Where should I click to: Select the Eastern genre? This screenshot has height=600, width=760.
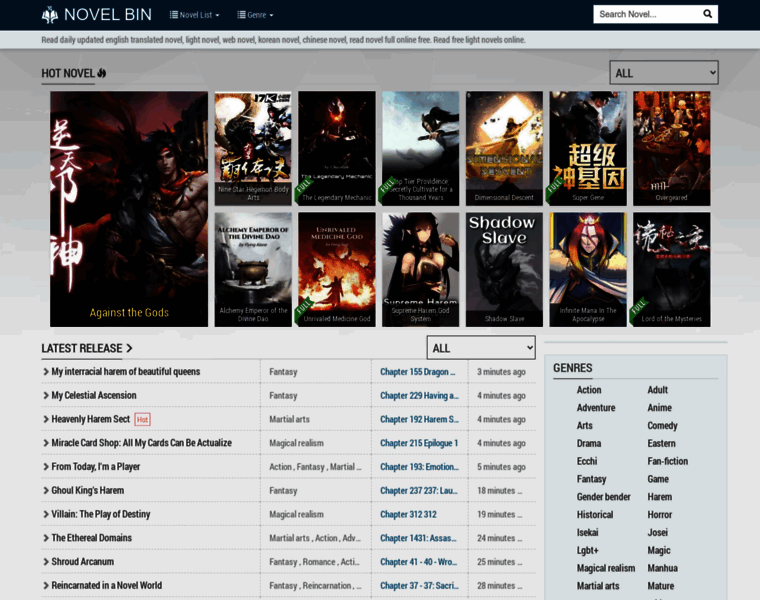tap(662, 443)
